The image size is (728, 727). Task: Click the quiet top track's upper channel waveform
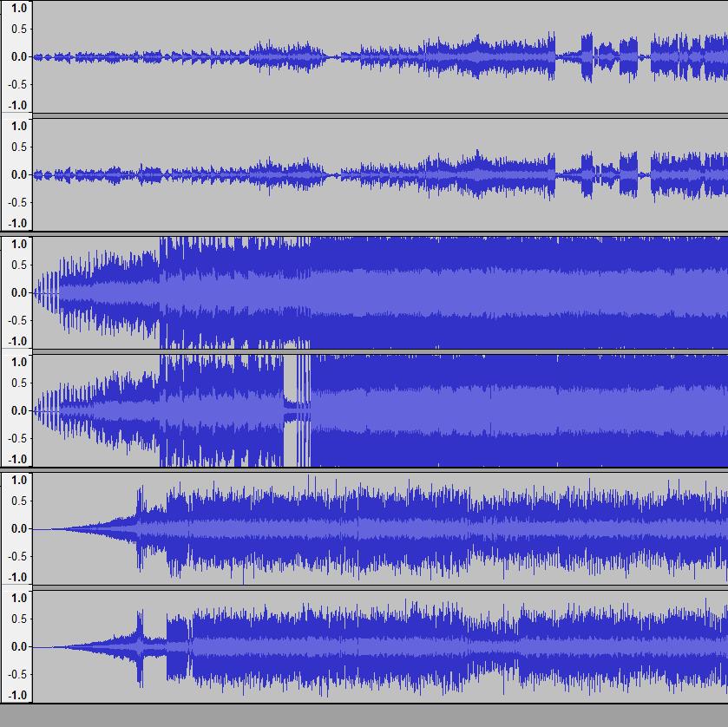point(380,56)
